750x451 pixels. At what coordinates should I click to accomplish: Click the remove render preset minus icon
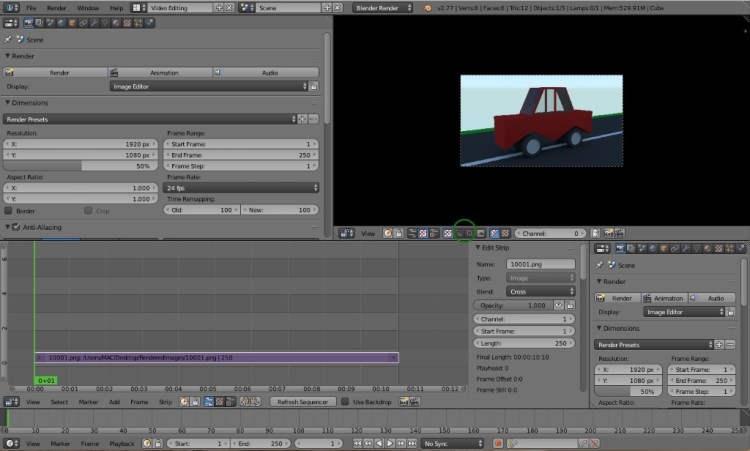coord(313,118)
